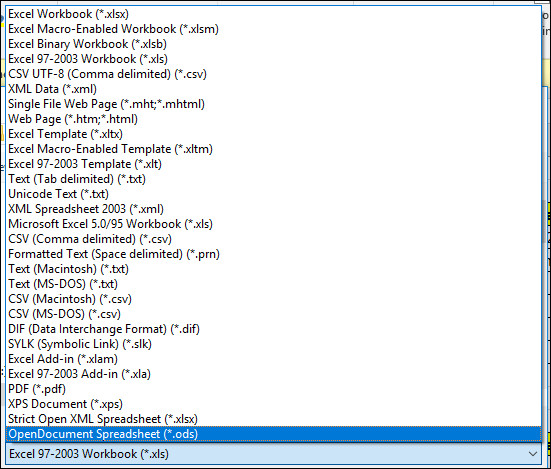The height and width of the screenshot is (469, 551).
Task: Select Excel Workbook (*.xlsx) file type
Action: pos(273,14)
